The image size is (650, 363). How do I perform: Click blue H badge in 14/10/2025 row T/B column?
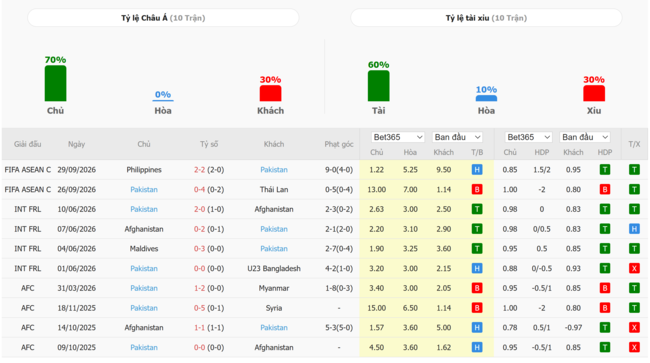click(x=477, y=327)
